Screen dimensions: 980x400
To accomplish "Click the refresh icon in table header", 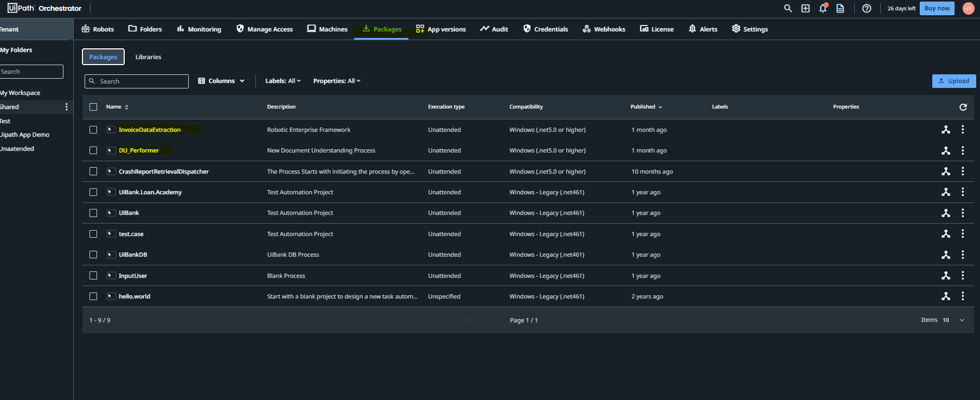I will [963, 107].
